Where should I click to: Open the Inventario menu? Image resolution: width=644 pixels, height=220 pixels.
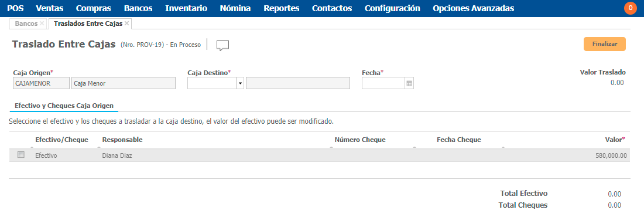point(186,8)
